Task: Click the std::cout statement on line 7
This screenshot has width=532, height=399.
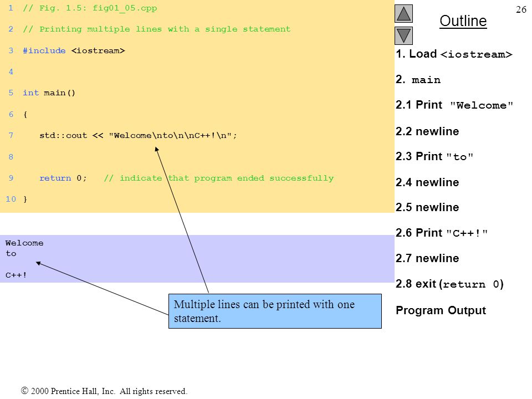Action: pos(138,135)
